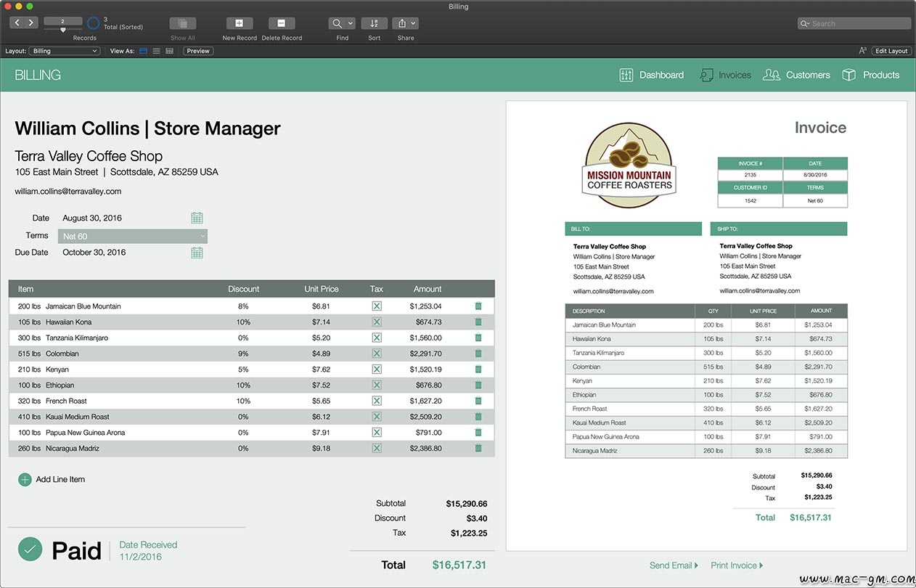Toggle tax for Kenyan

coord(376,369)
